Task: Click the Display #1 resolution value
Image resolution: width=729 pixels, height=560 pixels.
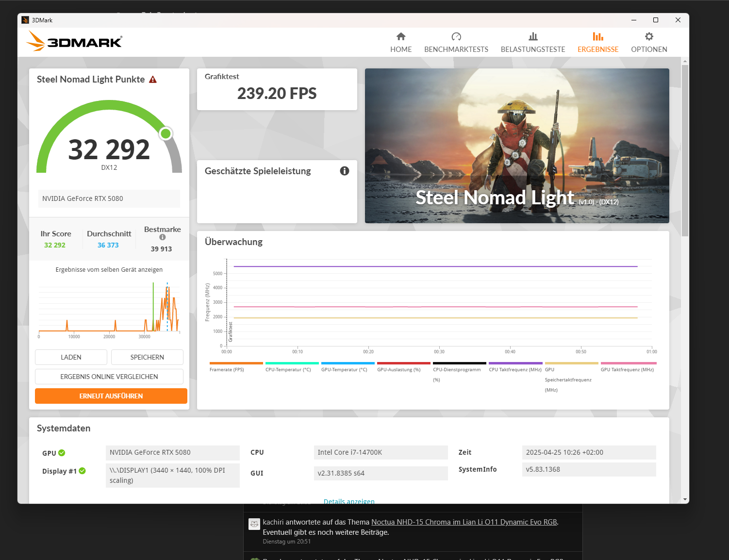Action: [172, 475]
